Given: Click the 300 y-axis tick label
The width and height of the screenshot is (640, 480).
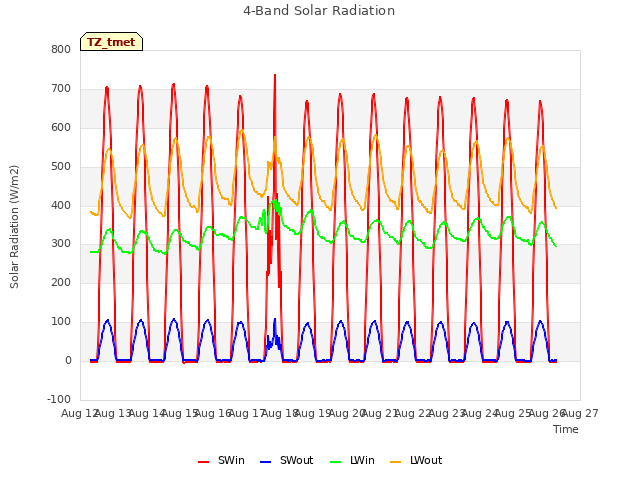Looking at the screenshot, I should [x=61, y=244].
